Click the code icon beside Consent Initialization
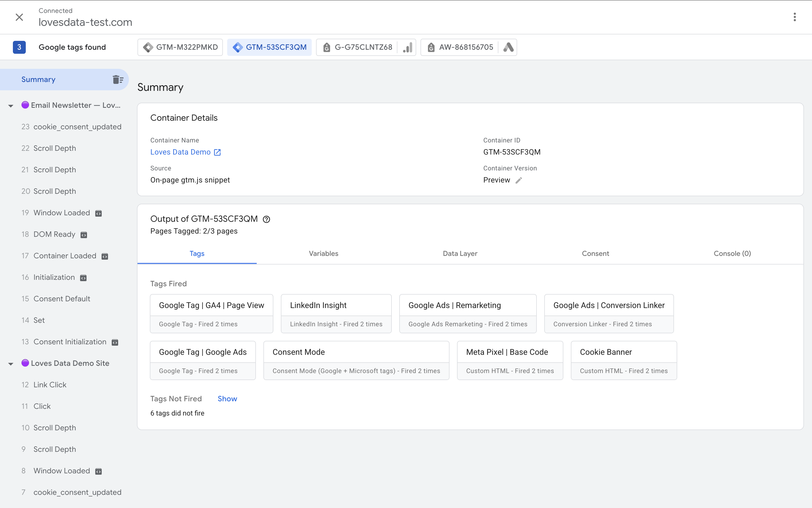This screenshot has width=812, height=508. click(x=115, y=342)
